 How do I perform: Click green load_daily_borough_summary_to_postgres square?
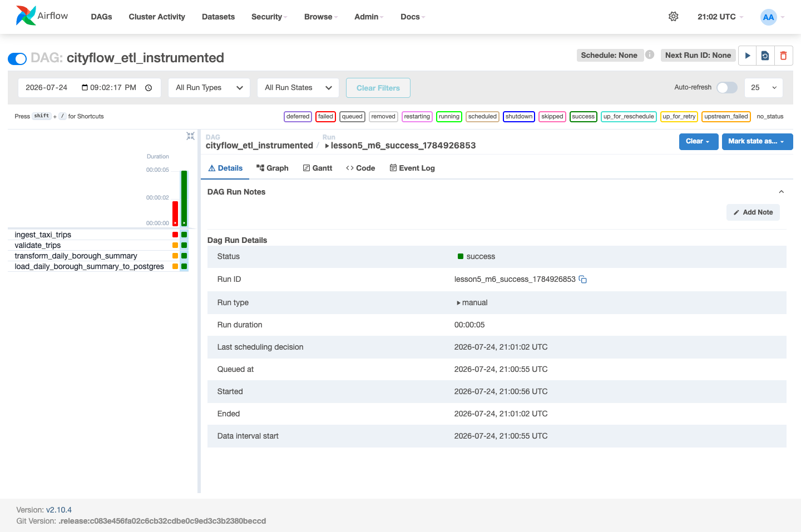click(x=184, y=266)
